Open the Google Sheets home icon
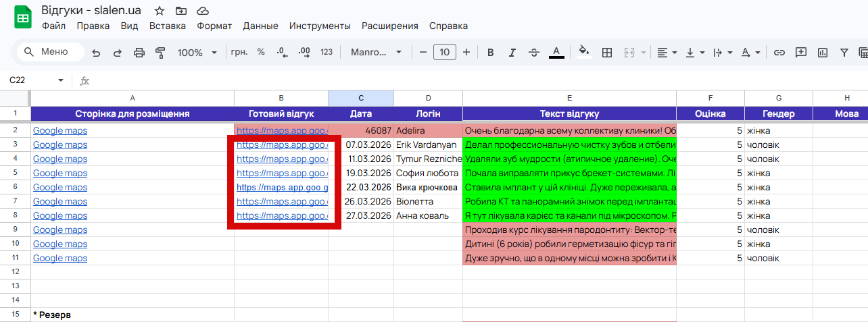868x322 pixels. [22, 18]
